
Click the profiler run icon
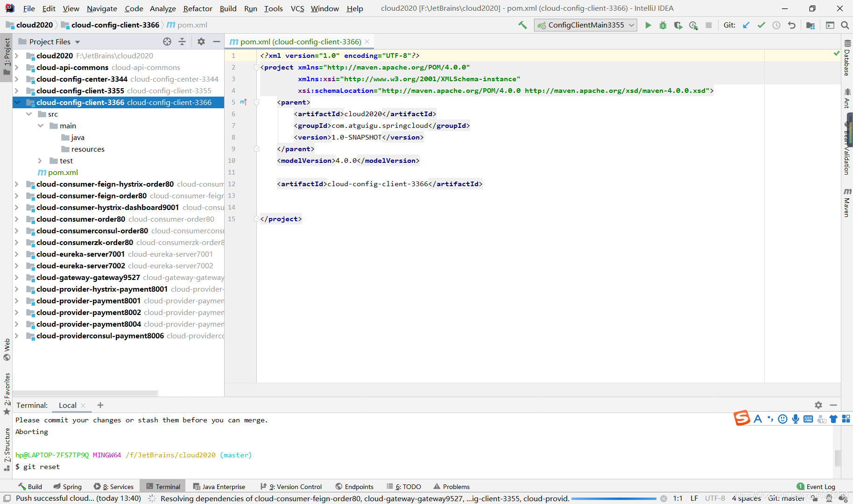point(693,25)
